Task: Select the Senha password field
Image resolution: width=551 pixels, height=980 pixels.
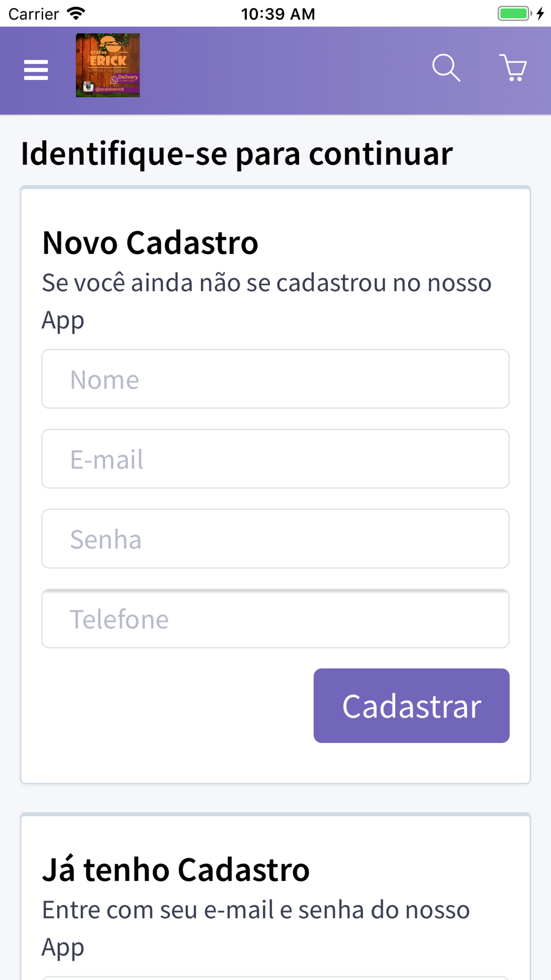Action: click(275, 539)
